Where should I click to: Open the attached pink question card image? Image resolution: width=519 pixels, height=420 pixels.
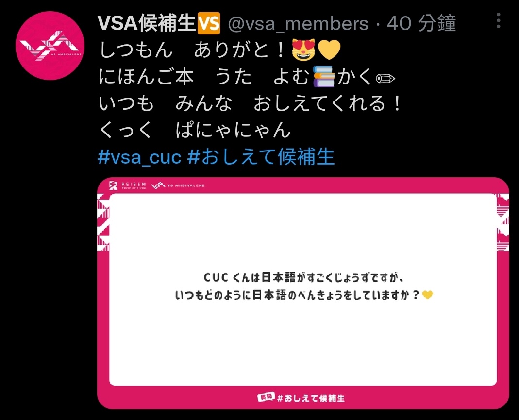(303, 293)
